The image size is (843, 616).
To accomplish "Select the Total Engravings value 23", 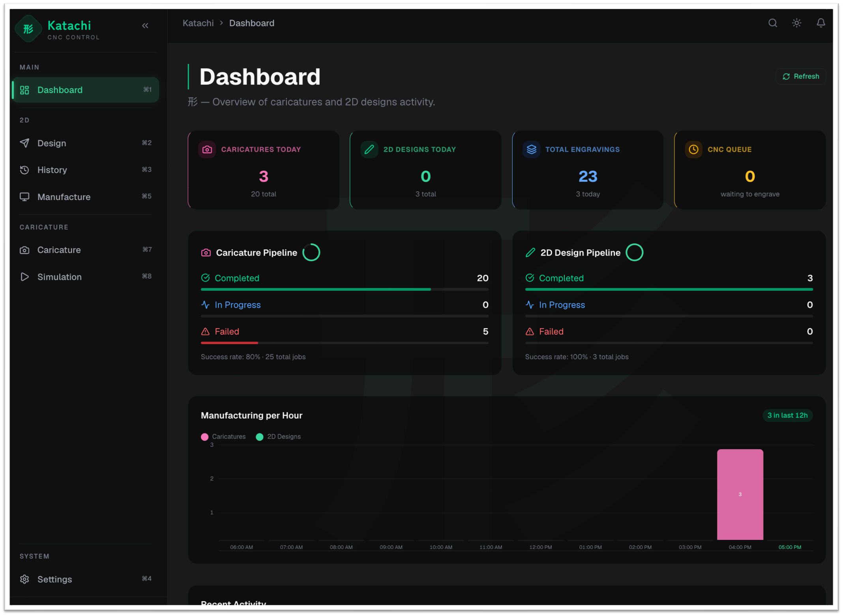I will tap(588, 176).
